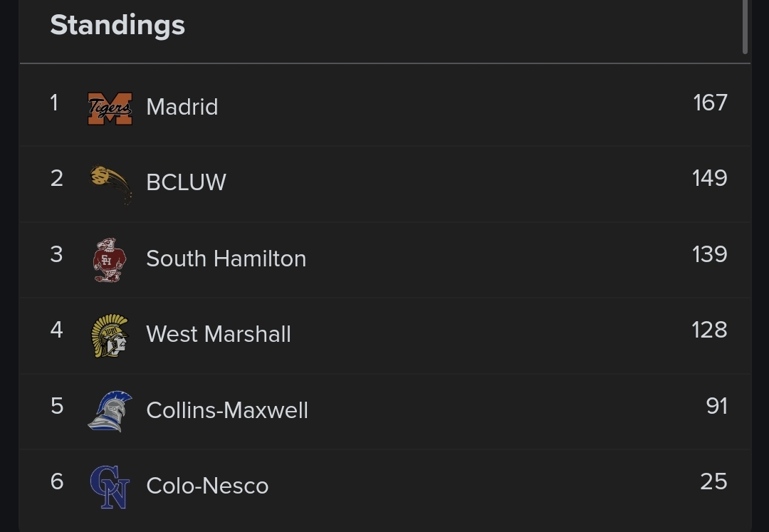Open the Madrid team name
Screen dimensions: 769x532
click(x=182, y=108)
